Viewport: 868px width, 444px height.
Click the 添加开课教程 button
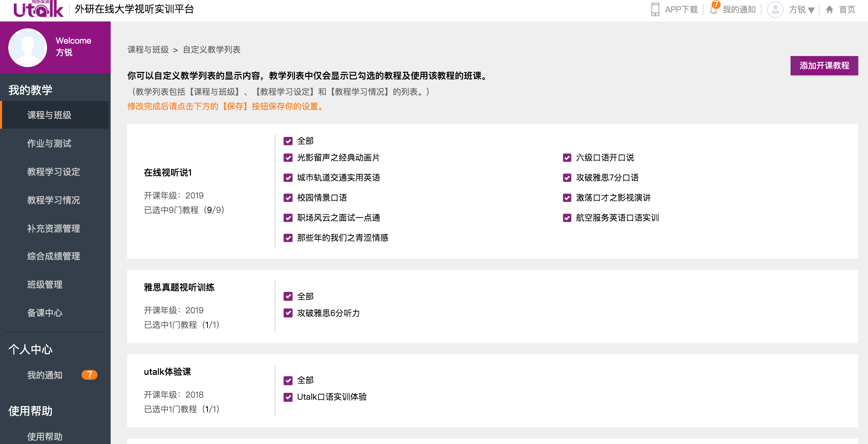click(824, 65)
